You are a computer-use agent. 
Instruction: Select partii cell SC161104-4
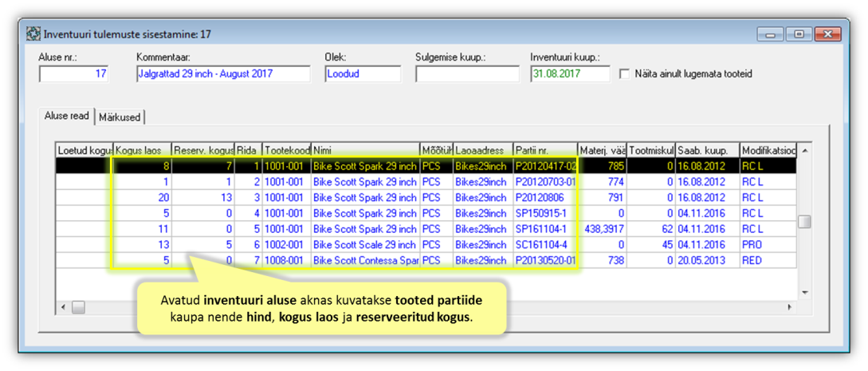[x=545, y=245]
